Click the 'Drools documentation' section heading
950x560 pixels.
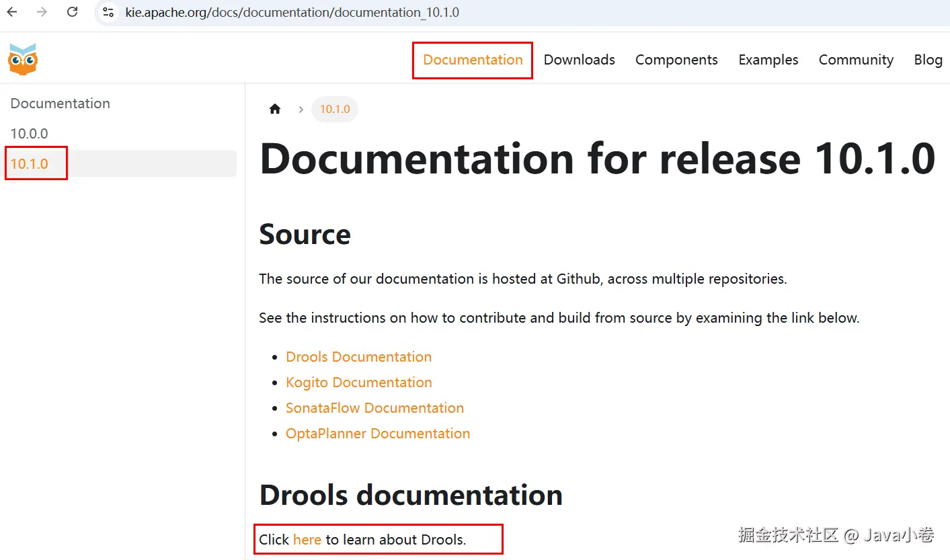(411, 495)
